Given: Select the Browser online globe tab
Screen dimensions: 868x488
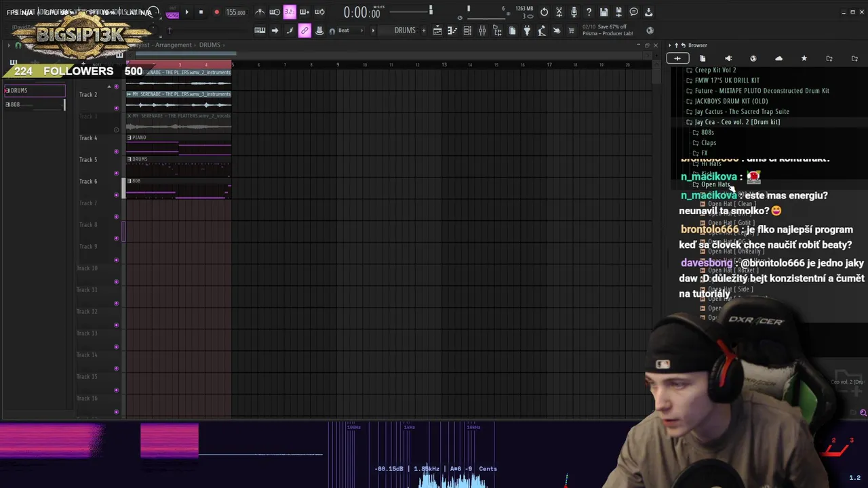Looking at the screenshot, I should (753, 58).
